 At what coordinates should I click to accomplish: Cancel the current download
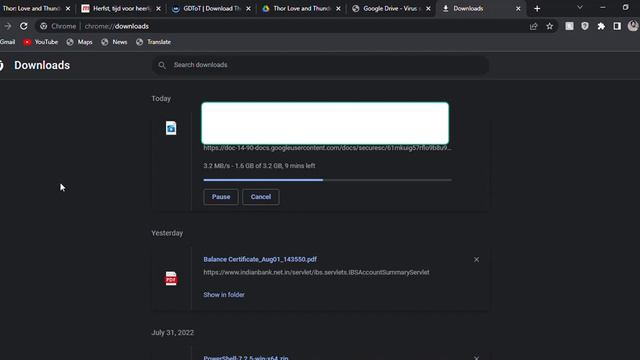point(261,197)
